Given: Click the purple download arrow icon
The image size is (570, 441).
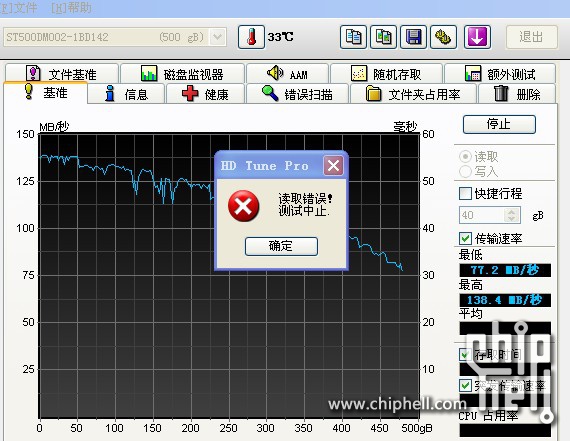Looking at the screenshot, I should point(477,37).
